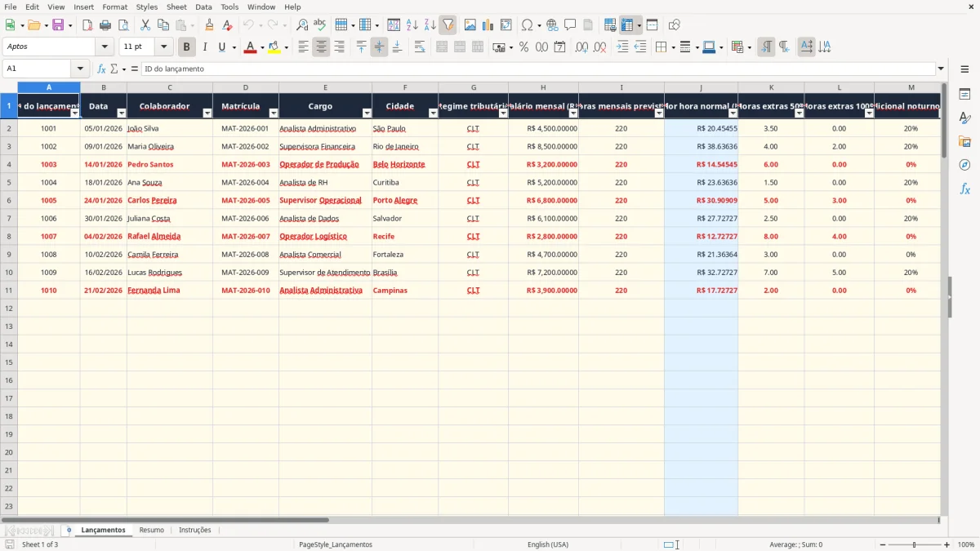This screenshot has width=980, height=551.
Task: Open the Sort dialog icon
Action: pyautogui.click(x=394, y=25)
